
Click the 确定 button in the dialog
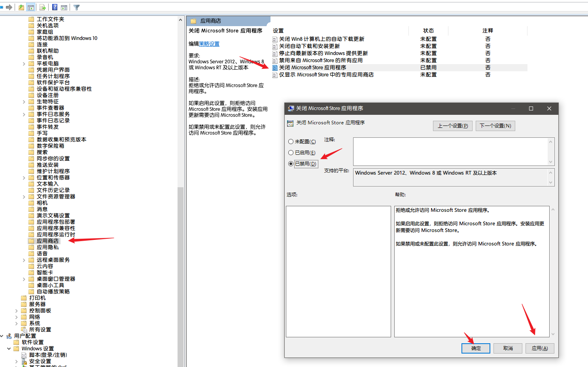click(475, 348)
